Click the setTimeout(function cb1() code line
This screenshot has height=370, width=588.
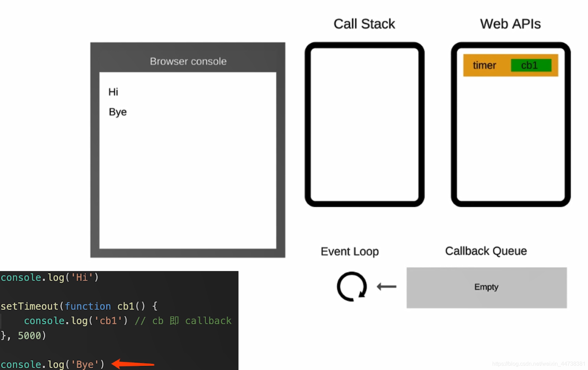click(x=79, y=306)
